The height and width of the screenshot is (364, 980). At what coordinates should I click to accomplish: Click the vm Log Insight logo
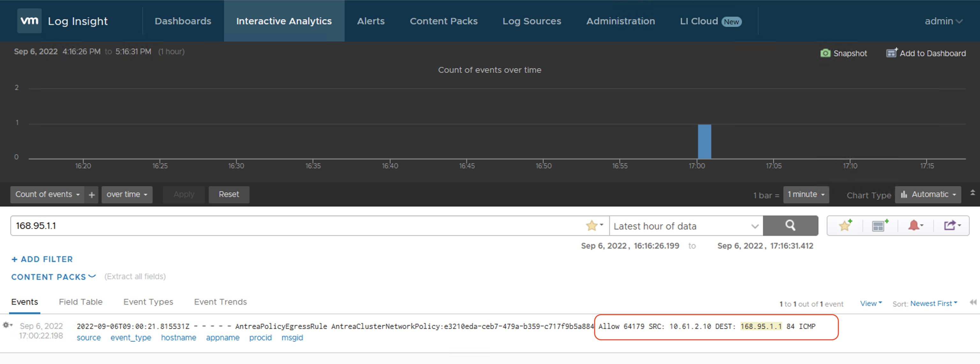click(29, 21)
